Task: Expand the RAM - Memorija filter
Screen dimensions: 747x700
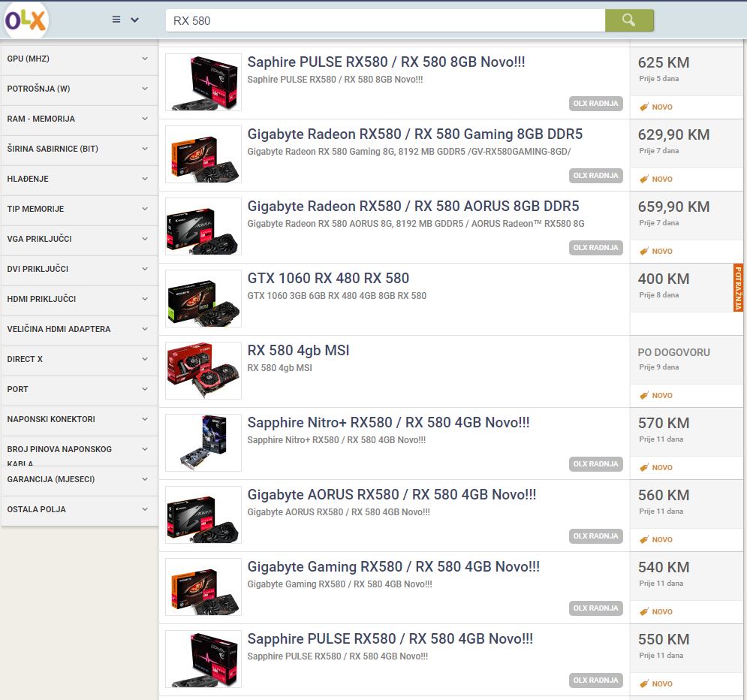Action: 79,119
